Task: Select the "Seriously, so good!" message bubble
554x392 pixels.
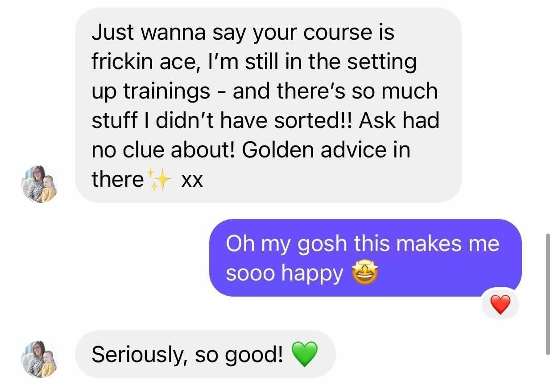Action: click(205, 355)
